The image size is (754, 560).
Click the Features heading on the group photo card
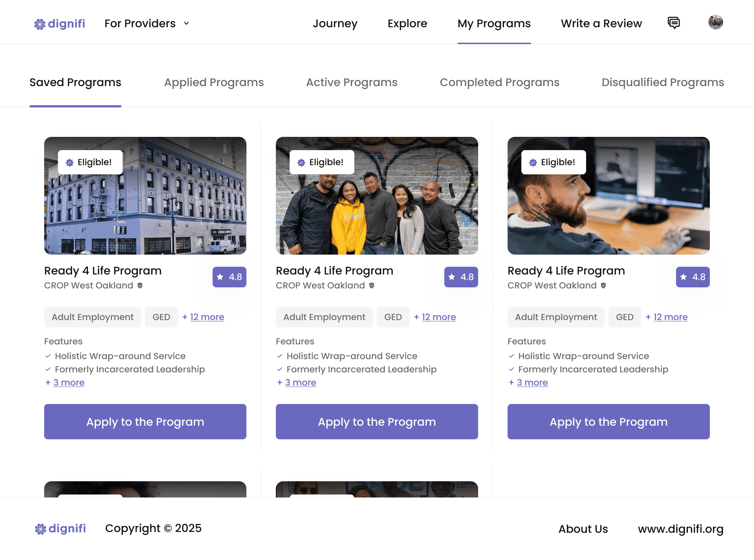(295, 341)
